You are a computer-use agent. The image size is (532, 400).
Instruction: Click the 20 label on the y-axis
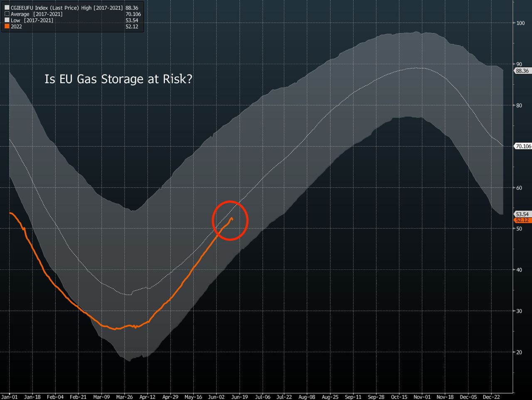[519, 352]
